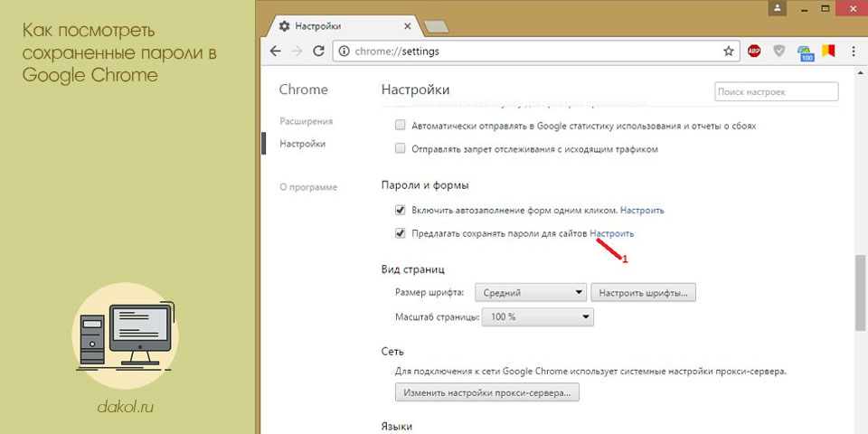868x434 pixels.
Task: Close the Настройки tab
Action: pyautogui.click(x=408, y=26)
